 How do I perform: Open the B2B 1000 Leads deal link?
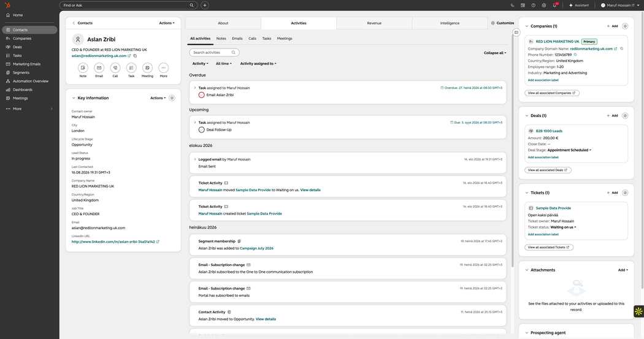click(x=549, y=131)
